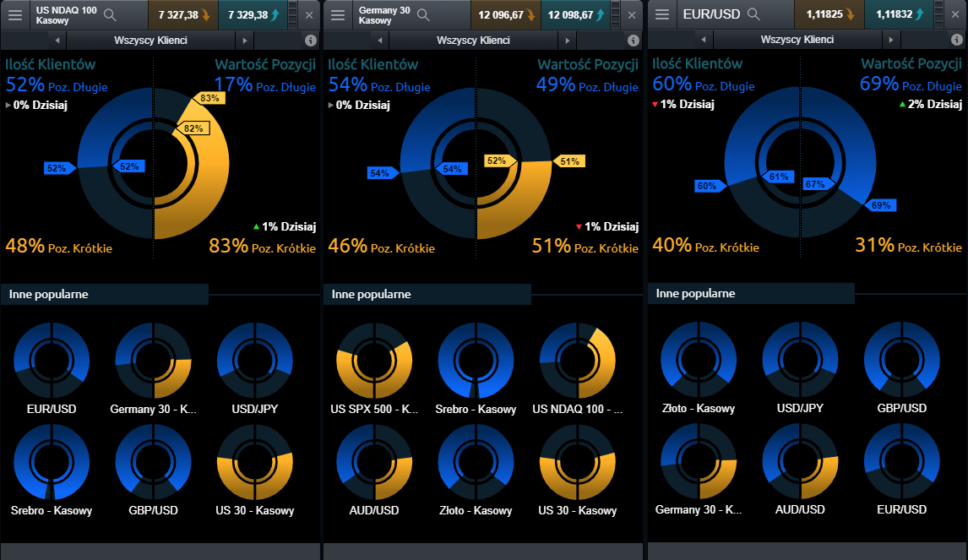Viewport: 968px width, 560px height.
Task: Open hamburger menu of Germany 30 panel
Action: click(x=338, y=14)
